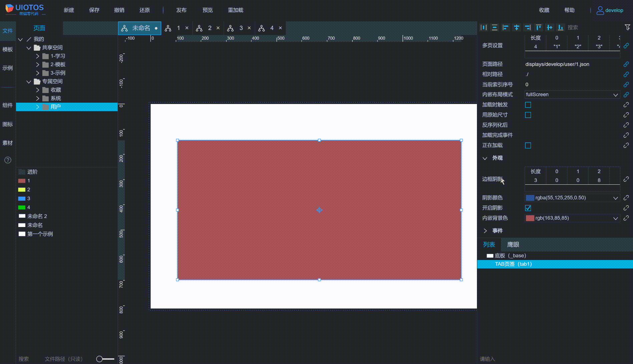Viewport: 633px width, 364px height.
Task: Click 内嵌背景色 red color swatch
Action: [x=530, y=218]
